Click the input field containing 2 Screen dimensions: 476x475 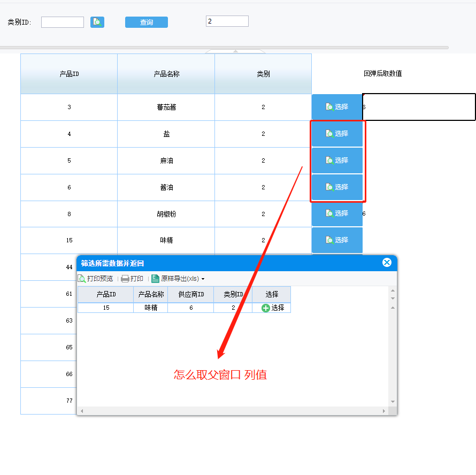(x=227, y=21)
